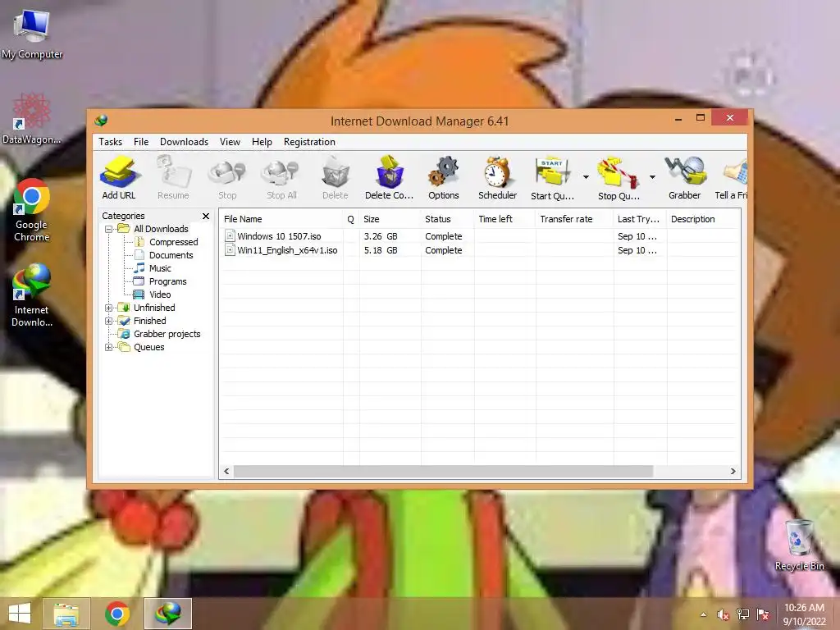Select the Windows 10 1507.iso download
The width and height of the screenshot is (840, 630).
click(x=279, y=236)
